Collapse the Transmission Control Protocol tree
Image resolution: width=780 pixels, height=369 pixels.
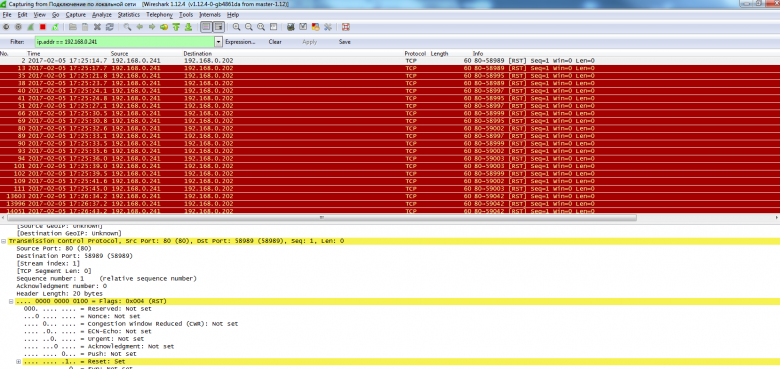click(x=3, y=241)
